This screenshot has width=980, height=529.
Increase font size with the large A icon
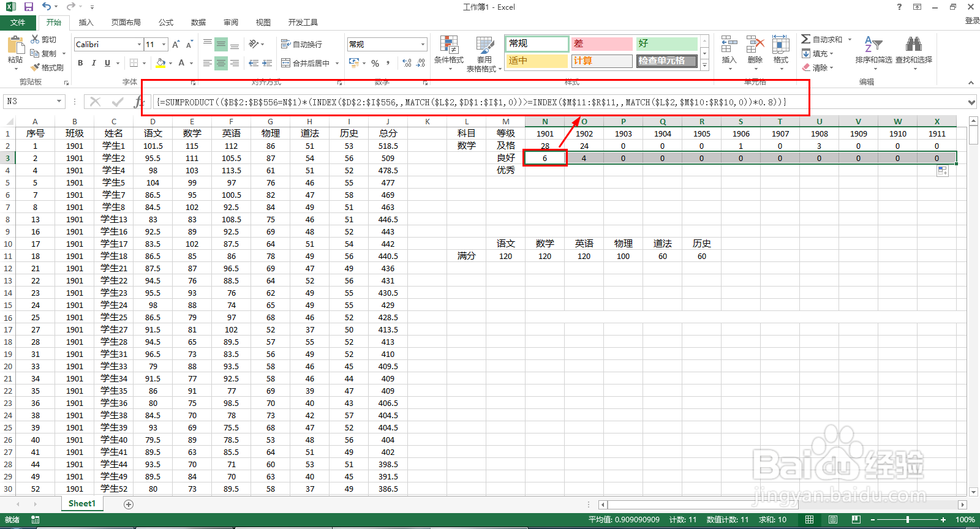[176, 44]
